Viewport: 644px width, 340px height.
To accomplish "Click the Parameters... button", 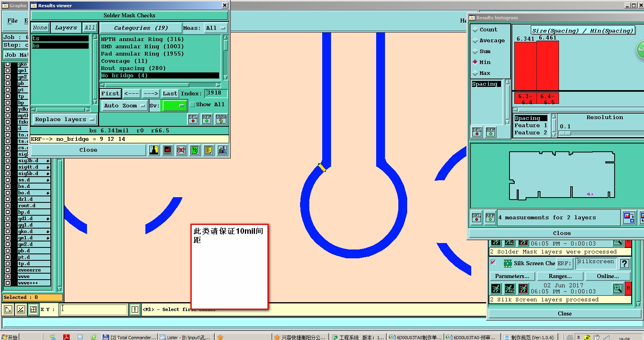I will click(x=512, y=276).
